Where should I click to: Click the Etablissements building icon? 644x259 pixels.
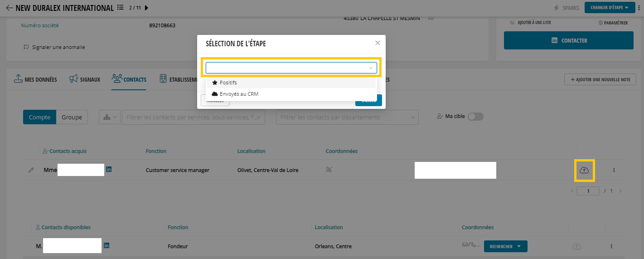point(163,79)
